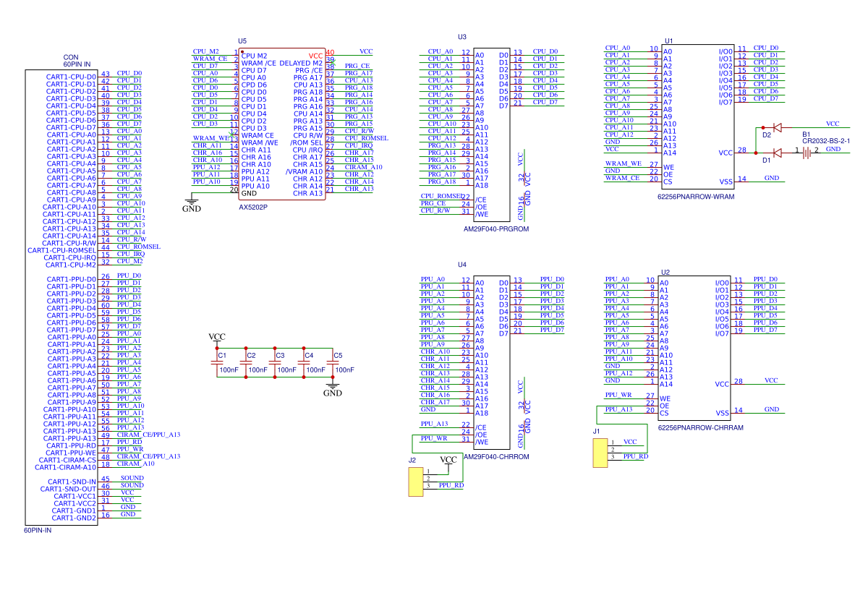Select capacitor C3 symbol
868x598 pixels.
[x=275, y=362]
